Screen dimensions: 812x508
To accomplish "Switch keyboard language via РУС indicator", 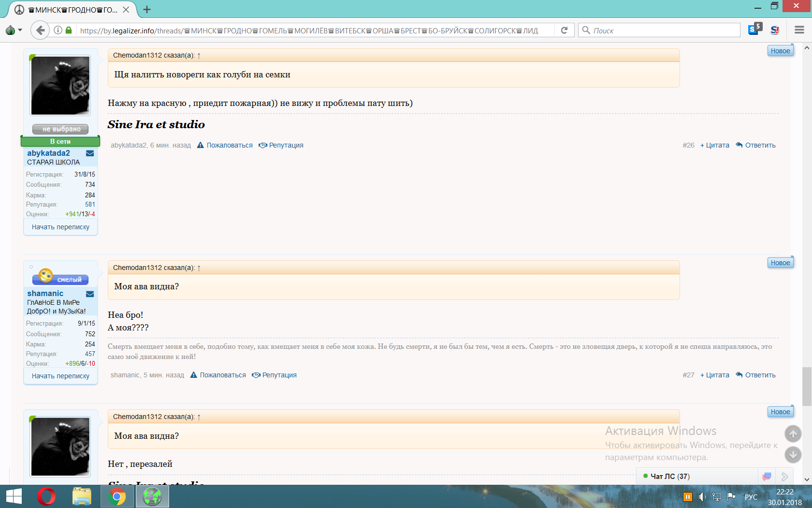I will tap(751, 497).
